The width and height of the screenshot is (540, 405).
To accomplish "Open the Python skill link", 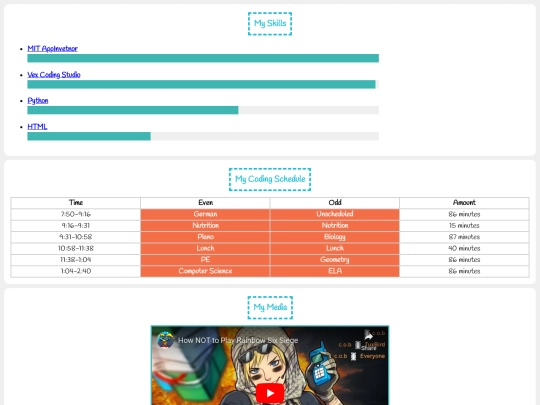I will 38,101.
